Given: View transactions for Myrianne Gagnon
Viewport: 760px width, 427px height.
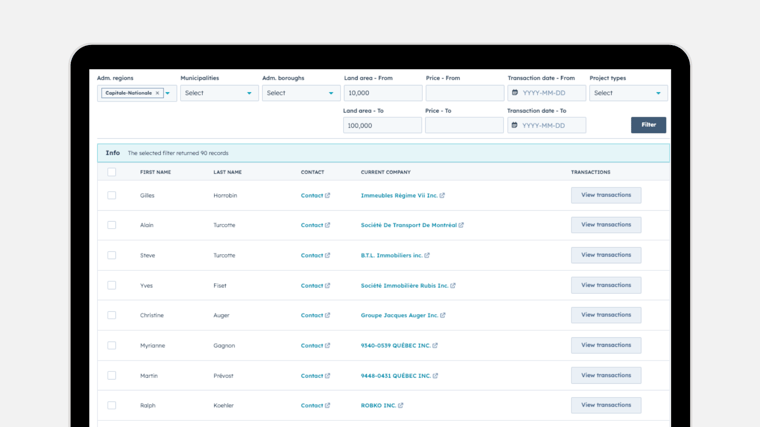Looking at the screenshot, I should coord(606,346).
